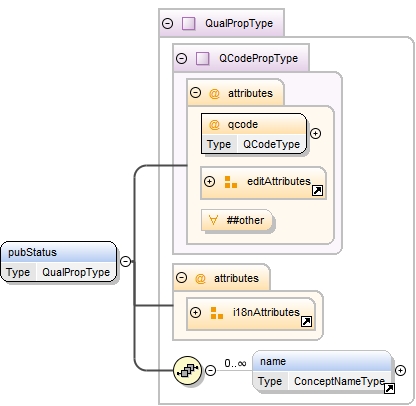
Task: Collapse the attributes group above i18nAttributes
Action: pyautogui.click(x=181, y=277)
